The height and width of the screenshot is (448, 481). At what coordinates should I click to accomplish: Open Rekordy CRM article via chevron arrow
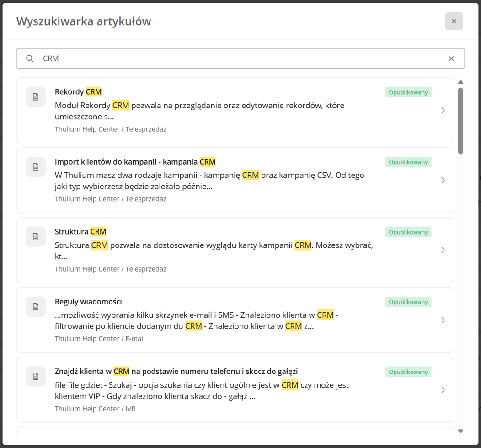[443, 110]
